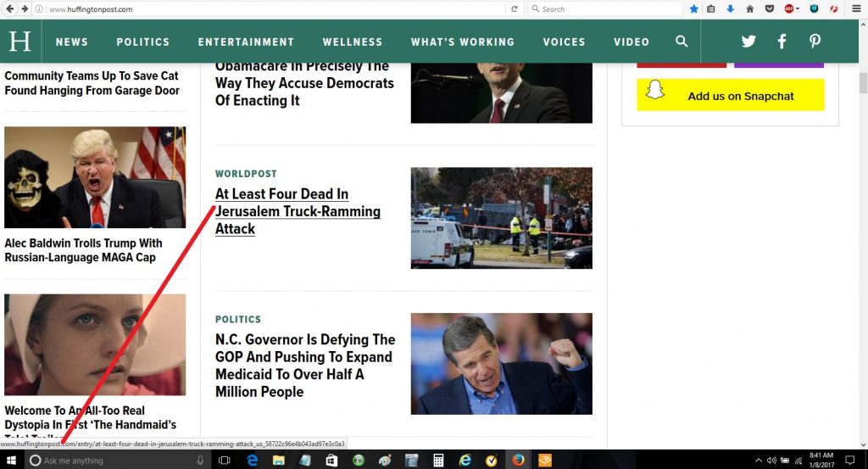Click the blue shield extension icon

pos(814,8)
